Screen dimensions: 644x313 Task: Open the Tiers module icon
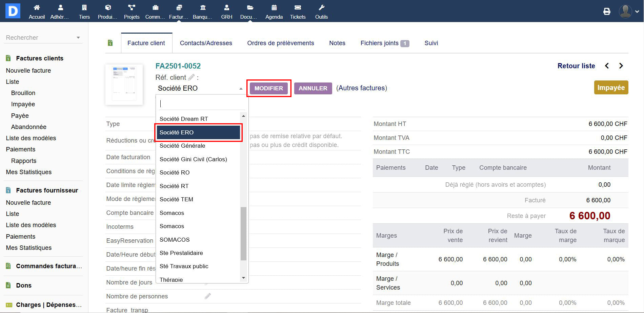click(84, 8)
